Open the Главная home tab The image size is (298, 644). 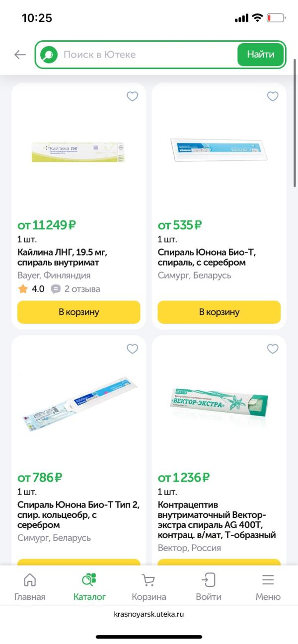click(30, 586)
